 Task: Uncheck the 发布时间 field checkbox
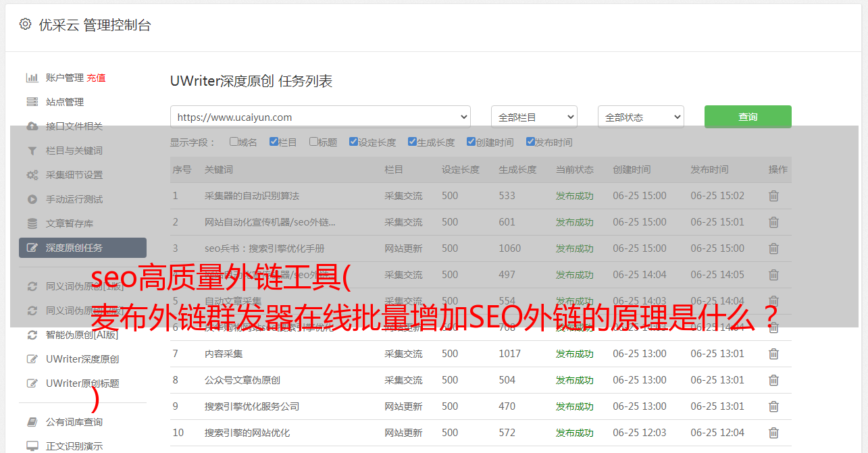click(530, 142)
